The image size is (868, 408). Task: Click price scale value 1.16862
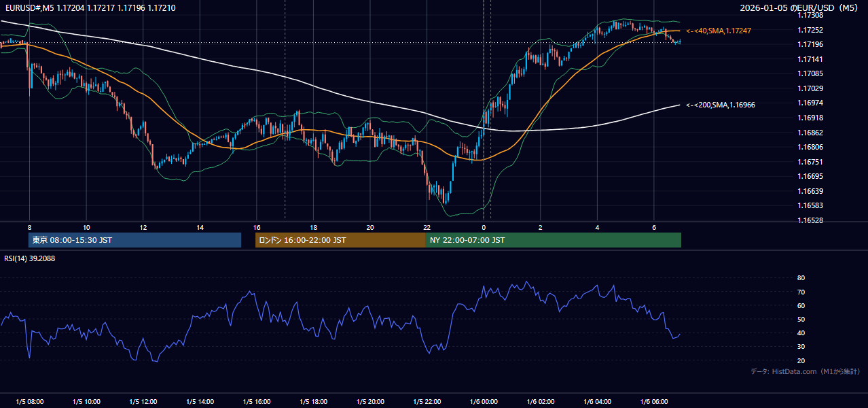[x=810, y=133]
